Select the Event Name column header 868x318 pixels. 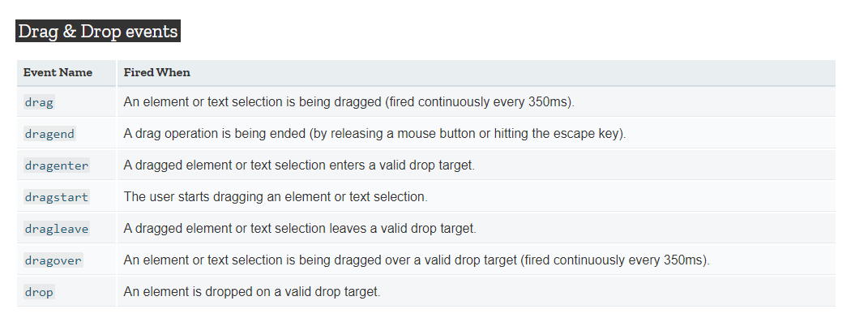(58, 72)
